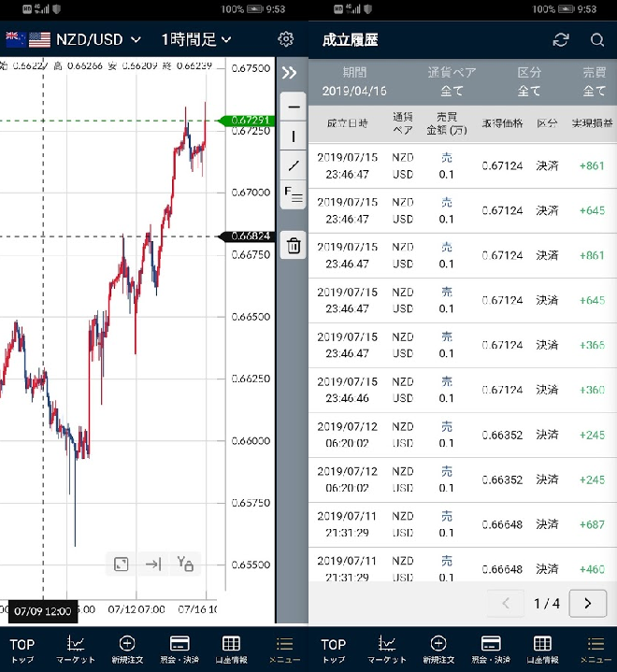The image size is (617, 672).
Task: Open メニュー tab in left panel
Action: point(284,650)
